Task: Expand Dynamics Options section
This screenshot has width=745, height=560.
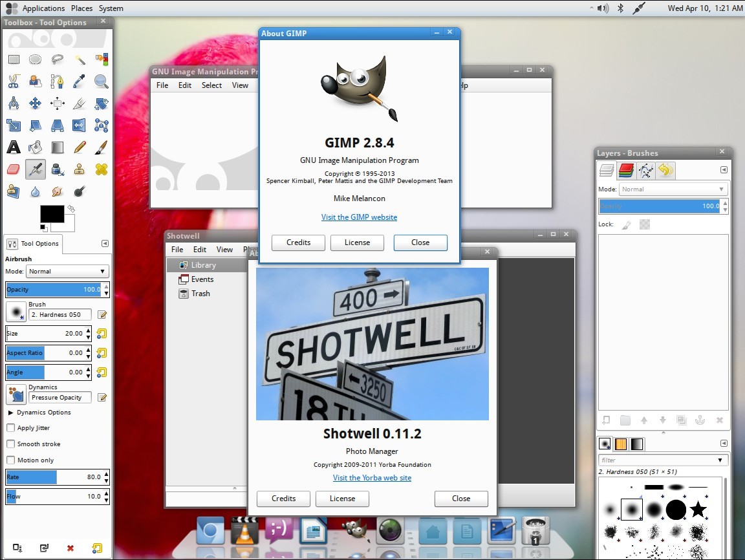Action: tap(10, 413)
